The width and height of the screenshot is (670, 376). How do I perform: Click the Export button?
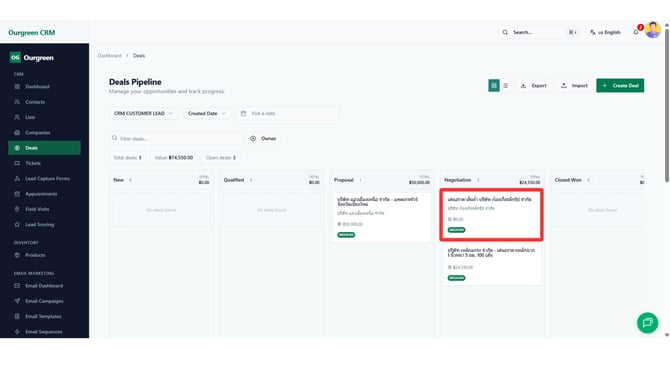click(534, 85)
